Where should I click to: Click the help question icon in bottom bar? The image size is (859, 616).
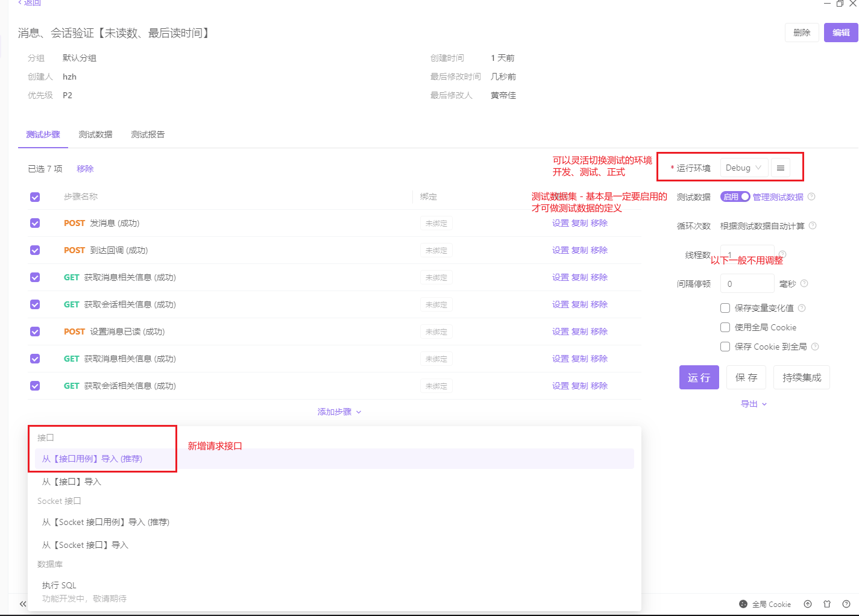(846, 604)
